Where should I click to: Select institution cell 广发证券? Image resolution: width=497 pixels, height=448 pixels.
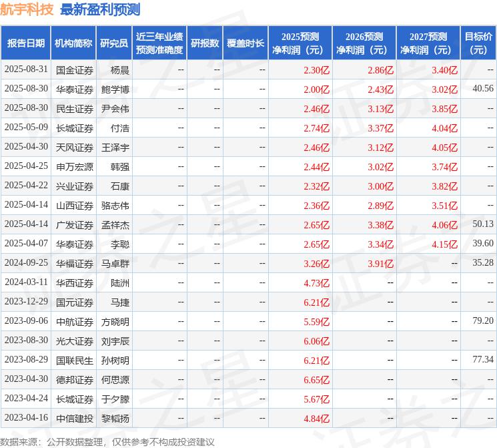click(x=75, y=225)
